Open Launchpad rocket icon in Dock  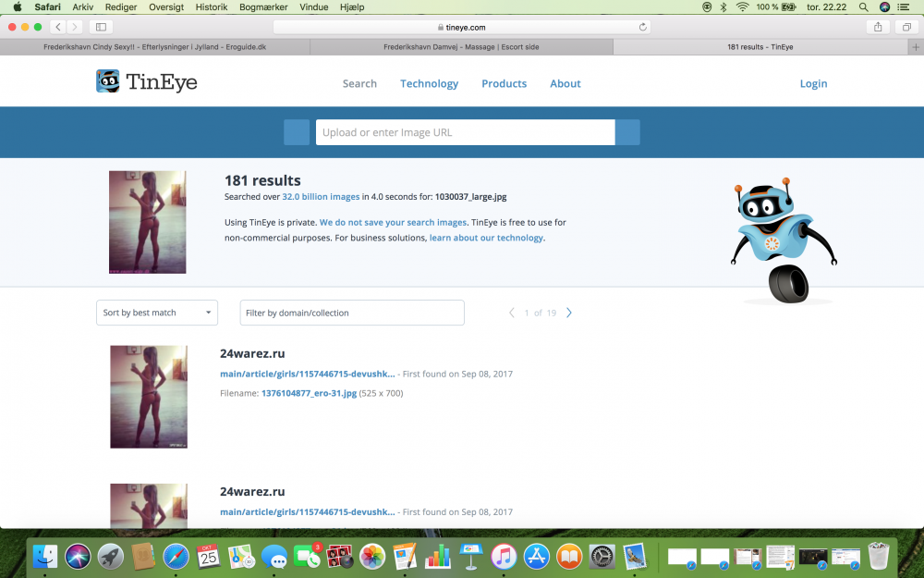pyautogui.click(x=111, y=556)
